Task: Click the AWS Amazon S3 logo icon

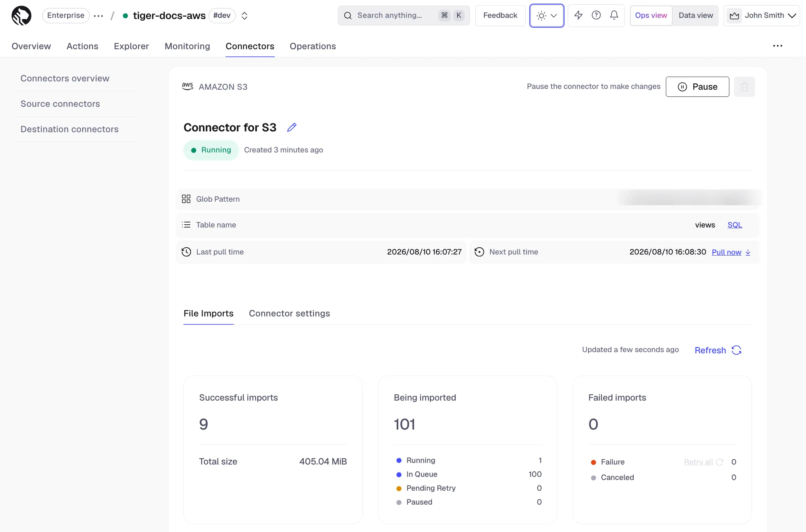Action: pyautogui.click(x=187, y=87)
